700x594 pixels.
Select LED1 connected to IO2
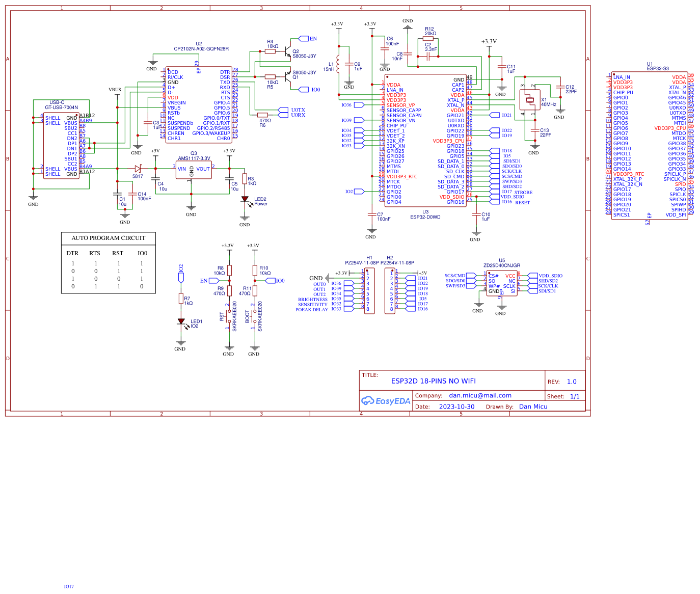click(181, 322)
